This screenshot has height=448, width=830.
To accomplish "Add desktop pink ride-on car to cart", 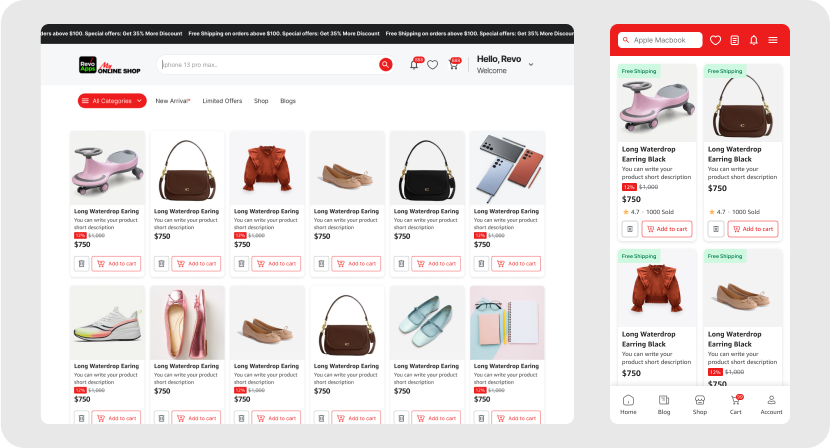I will pos(116,264).
